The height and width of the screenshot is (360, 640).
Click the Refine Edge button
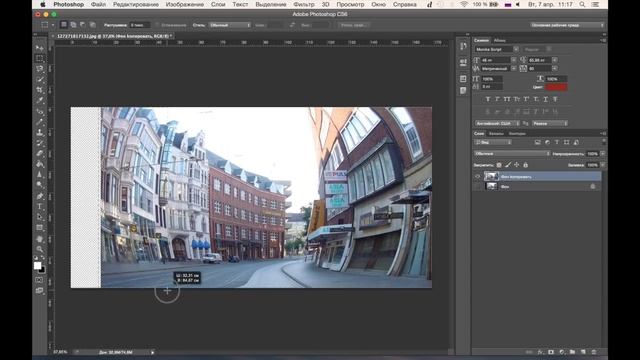pyautogui.click(x=353, y=25)
